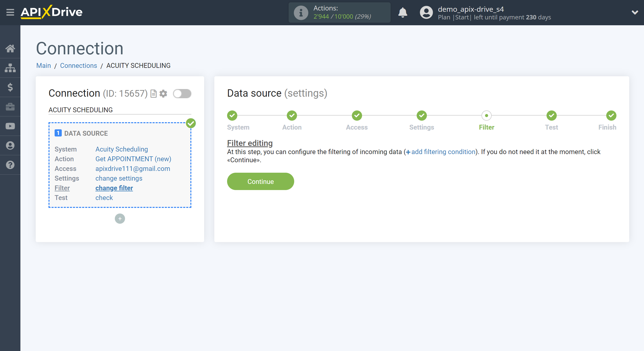Expand connection settings gear menu

click(x=163, y=93)
